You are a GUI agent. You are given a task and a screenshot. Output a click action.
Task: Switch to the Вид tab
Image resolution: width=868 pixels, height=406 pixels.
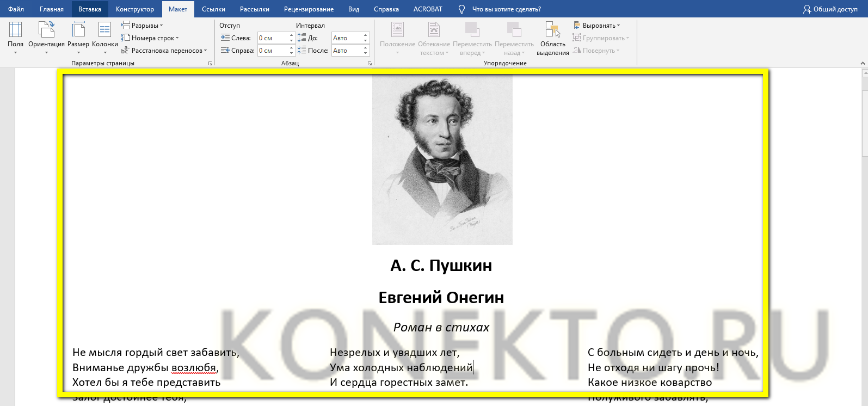point(354,9)
